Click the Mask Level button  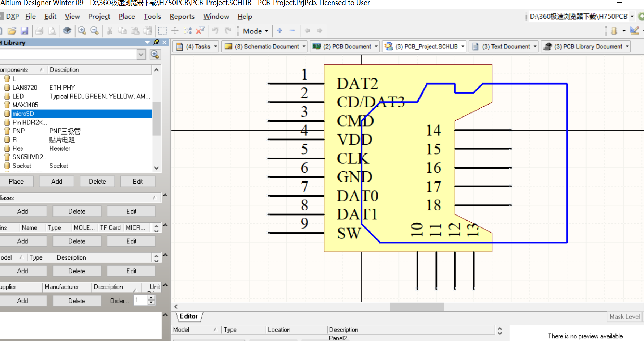[x=624, y=317]
